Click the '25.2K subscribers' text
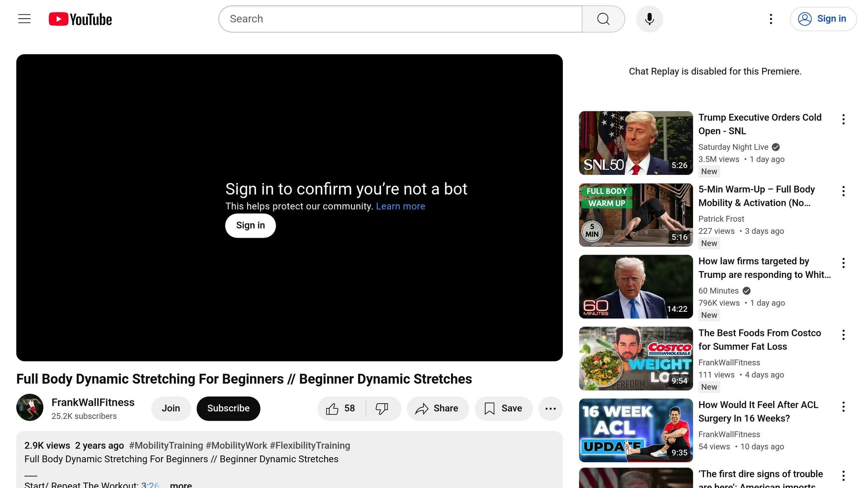 click(84, 416)
